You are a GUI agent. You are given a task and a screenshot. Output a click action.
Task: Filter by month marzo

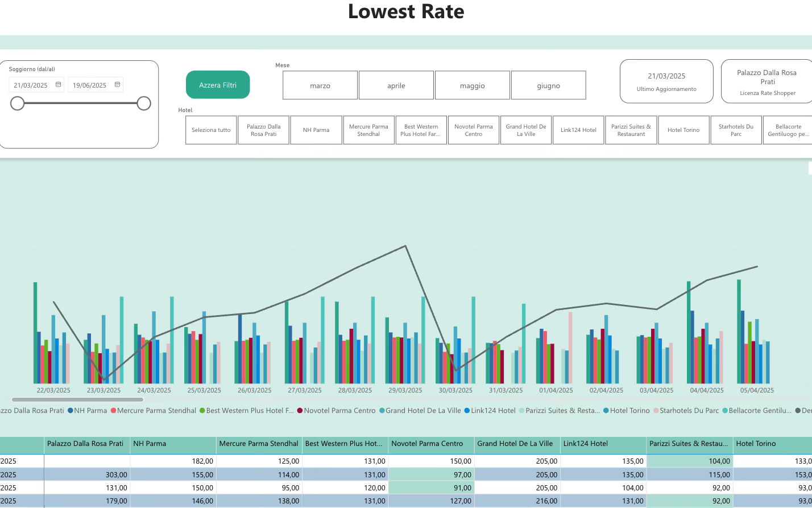pyautogui.click(x=320, y=85)
